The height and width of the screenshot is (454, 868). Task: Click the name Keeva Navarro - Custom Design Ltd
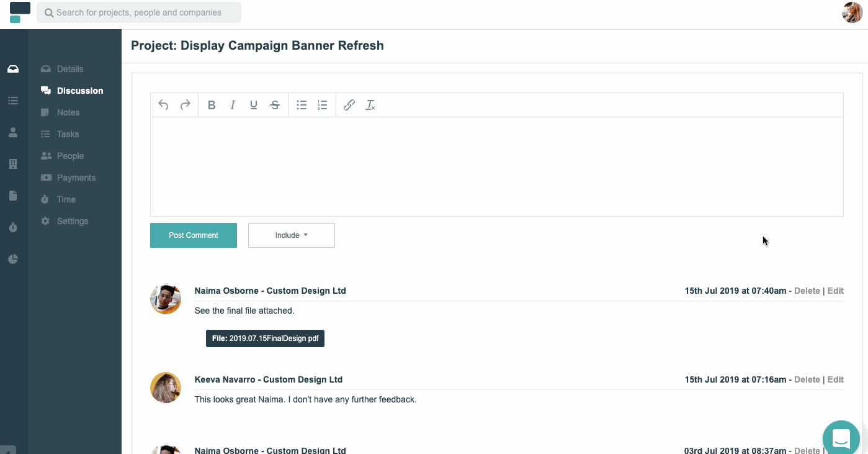[x=269, y=379]
